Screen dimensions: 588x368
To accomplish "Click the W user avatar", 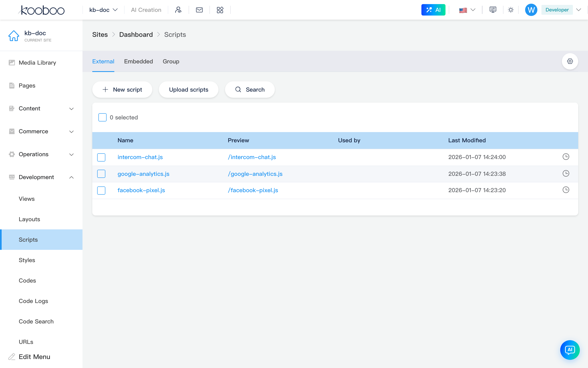I will click(x=531, y=10).
